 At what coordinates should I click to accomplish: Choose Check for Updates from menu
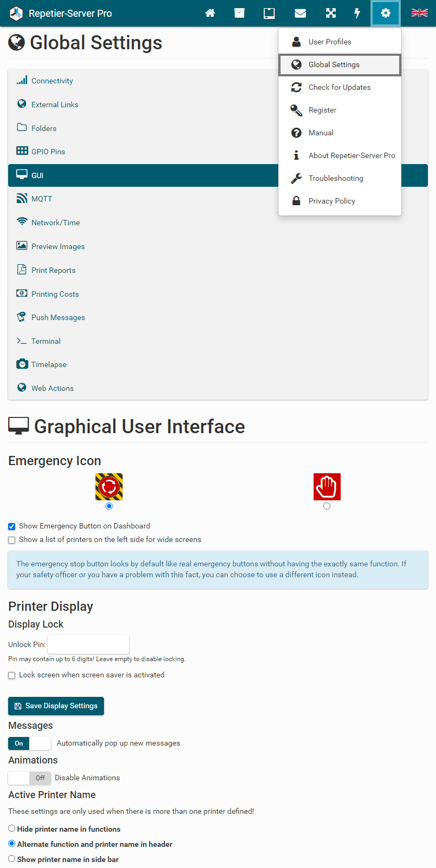click(x=340, y=87)
